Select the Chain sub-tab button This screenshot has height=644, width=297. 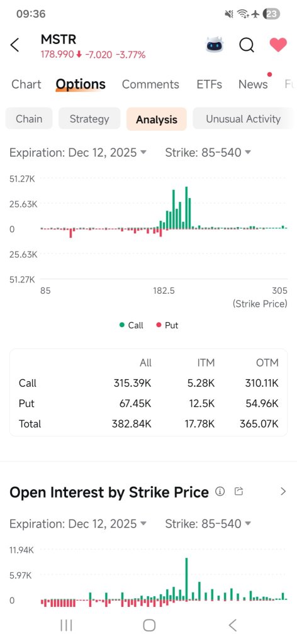[29, 119]
